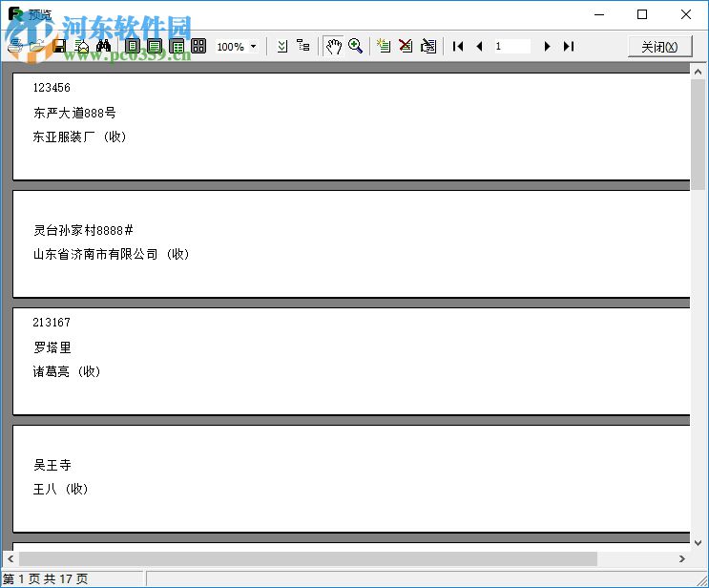Show multiple pages with the four-squares icon
This screenshot has width=709, height=588.
(198, 46)
